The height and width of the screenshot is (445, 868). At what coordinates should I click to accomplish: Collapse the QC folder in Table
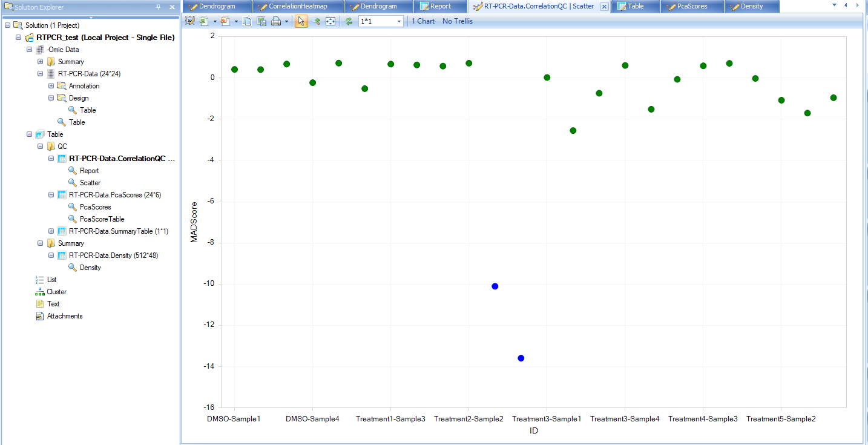point(41,147)
